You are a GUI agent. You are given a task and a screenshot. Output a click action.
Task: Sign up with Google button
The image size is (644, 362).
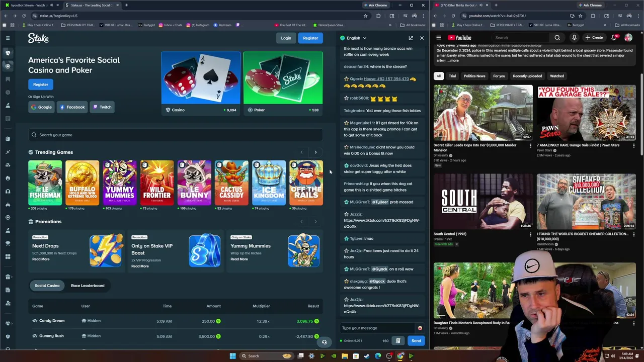(41, 107)
